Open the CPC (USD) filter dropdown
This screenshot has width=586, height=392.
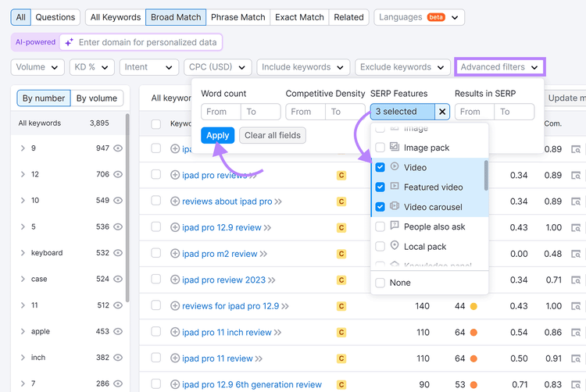point(217,67)
